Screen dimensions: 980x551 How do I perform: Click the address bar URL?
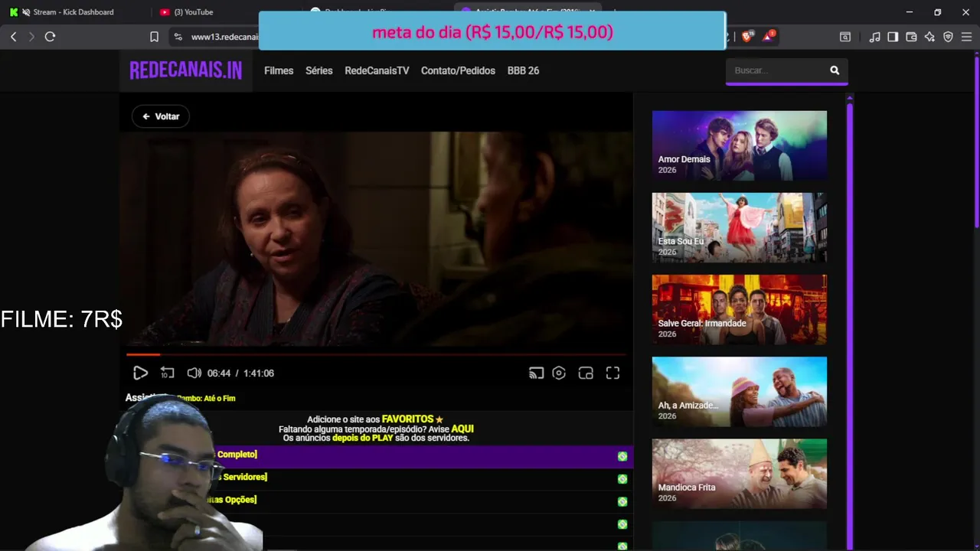tap(224, 37)
